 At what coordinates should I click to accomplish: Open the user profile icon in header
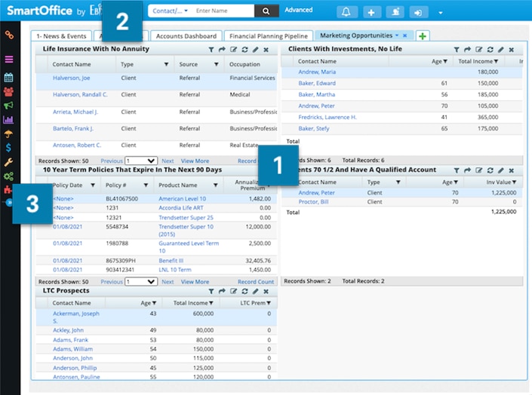(395, 12)
